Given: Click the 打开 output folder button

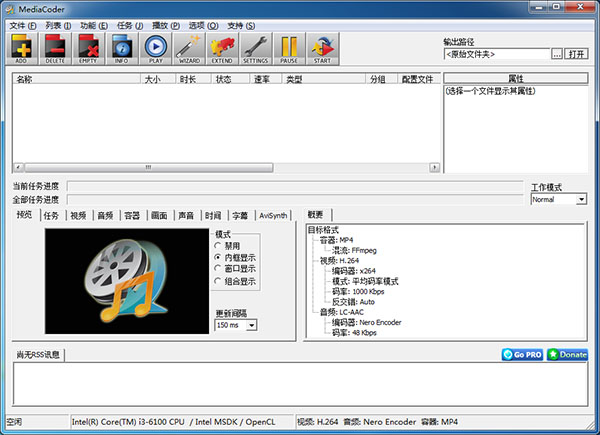Looking at the screenshot, I should coord(576,54).
